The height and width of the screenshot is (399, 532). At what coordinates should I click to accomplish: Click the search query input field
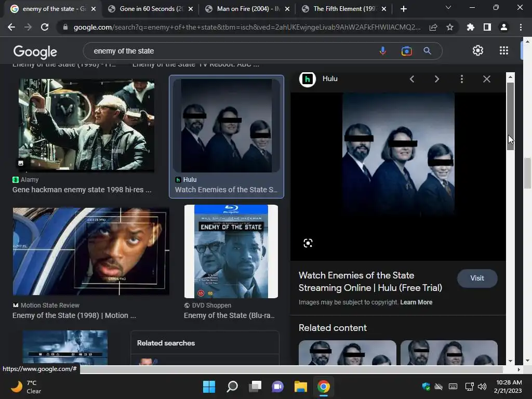tap(231, 51)
